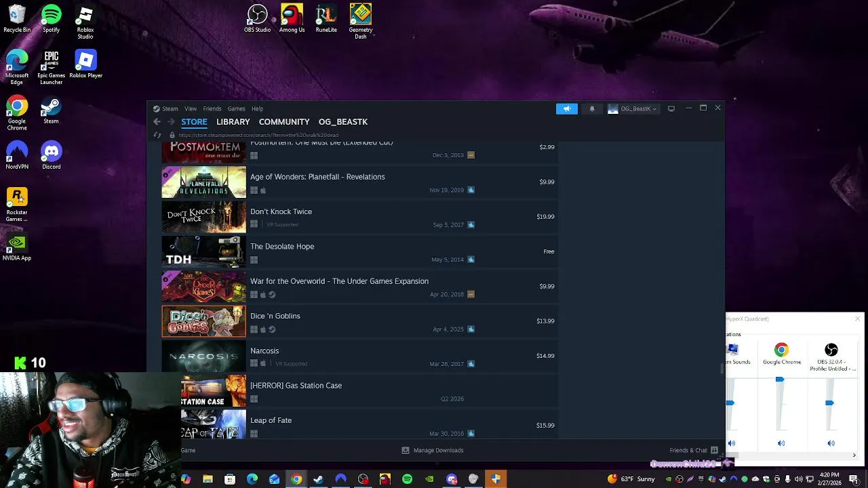This screenshot has width=868, height=488.
Task: Open RuneLite desktop shortcut
Action: coord(326,18)
